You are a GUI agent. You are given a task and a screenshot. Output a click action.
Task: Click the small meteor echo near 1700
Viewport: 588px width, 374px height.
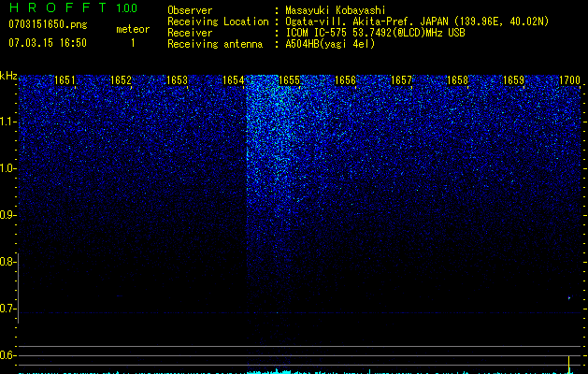click(x=569, y=298)
